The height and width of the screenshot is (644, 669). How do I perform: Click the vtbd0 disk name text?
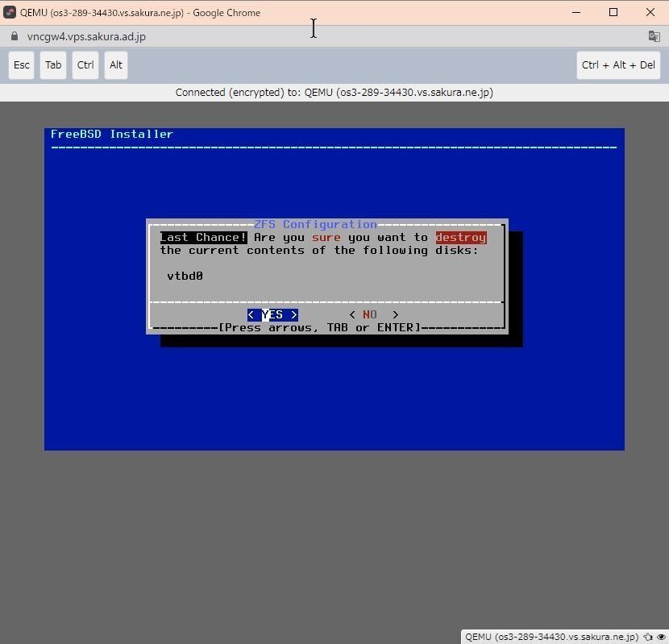[x=185, y=276]
